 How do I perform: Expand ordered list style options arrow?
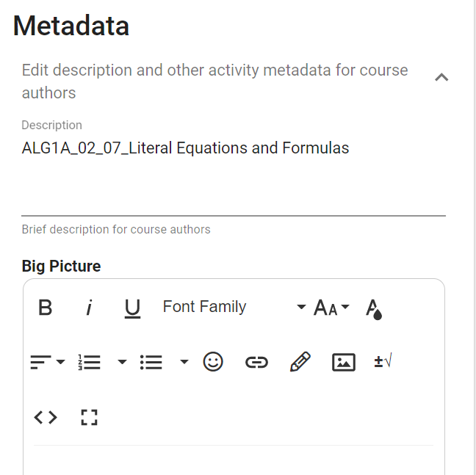click(122, 361)
